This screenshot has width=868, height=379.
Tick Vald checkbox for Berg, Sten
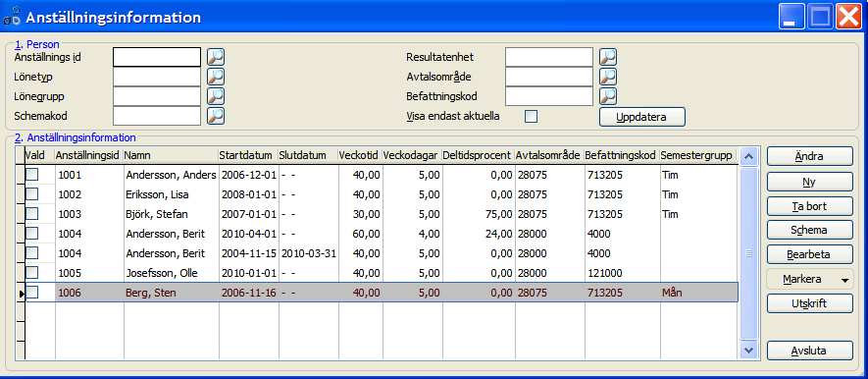[x=32, y=292]
